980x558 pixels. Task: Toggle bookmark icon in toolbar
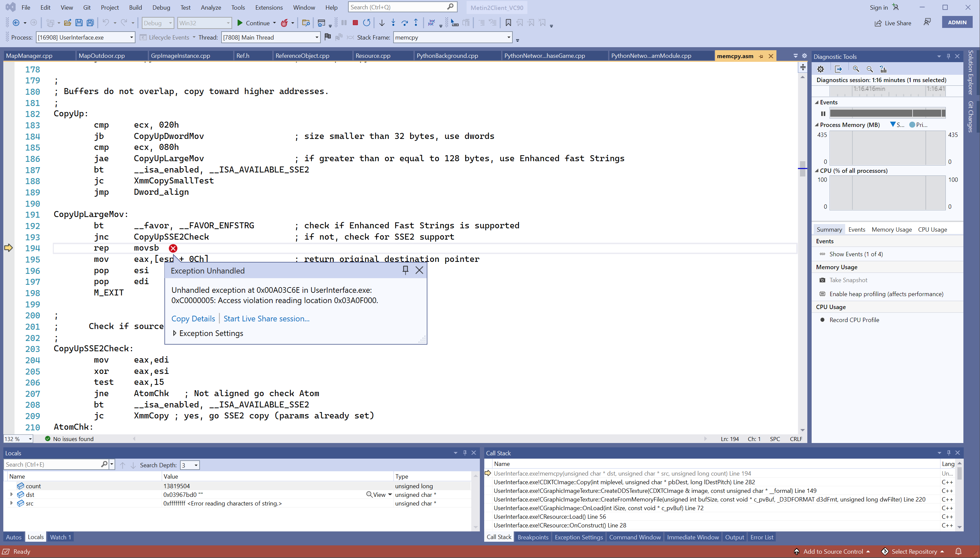508,23
